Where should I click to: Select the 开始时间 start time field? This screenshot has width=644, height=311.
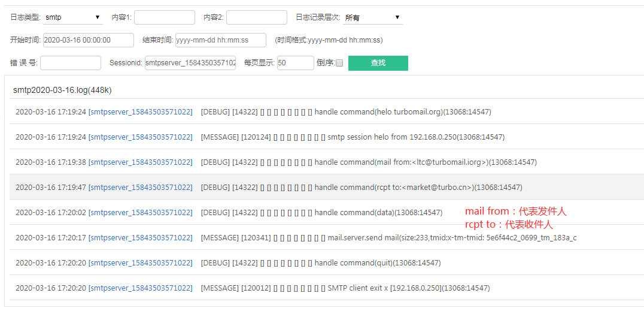click(89, 40)
